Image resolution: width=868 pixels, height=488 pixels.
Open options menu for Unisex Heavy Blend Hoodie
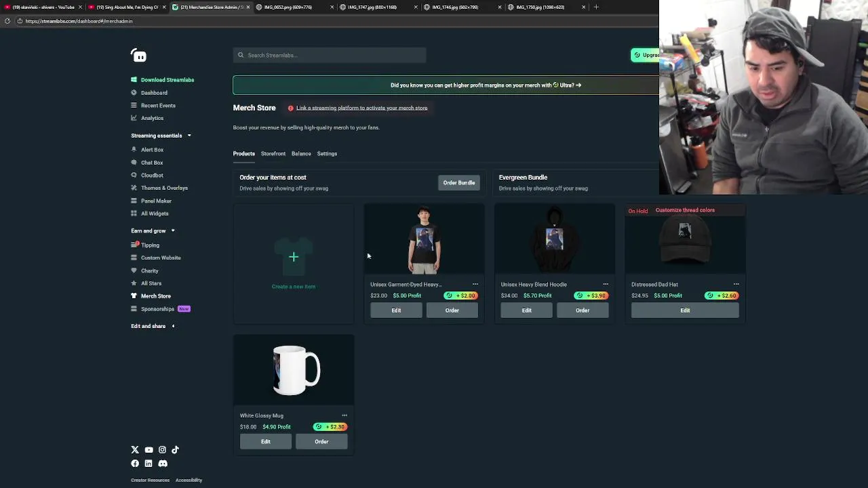click(606, 285)
